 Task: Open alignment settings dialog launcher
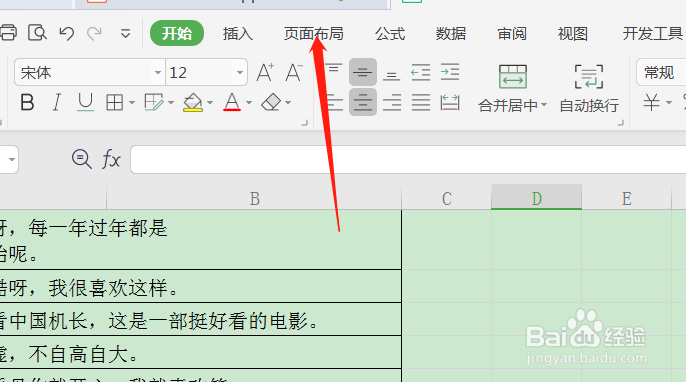coord(620,123)
